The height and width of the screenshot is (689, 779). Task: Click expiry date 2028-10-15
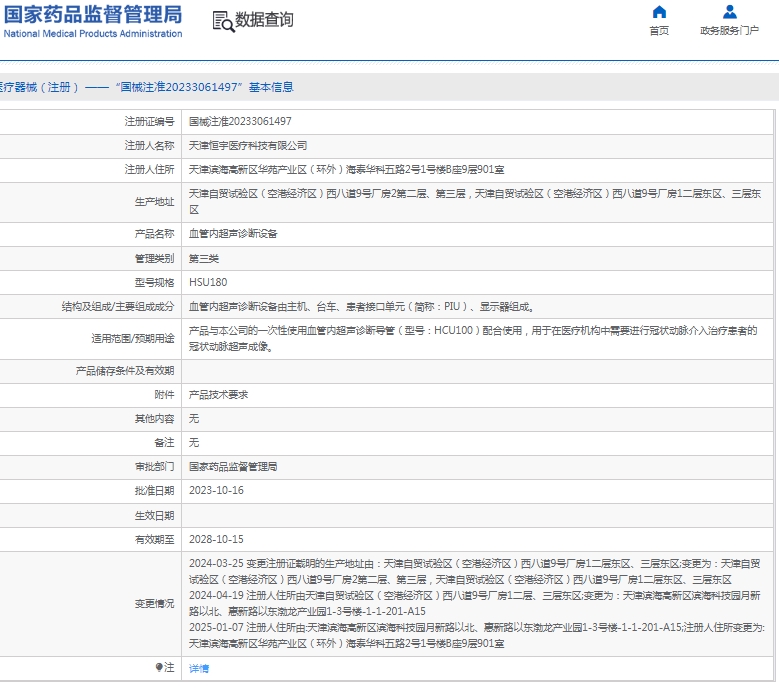216,539
